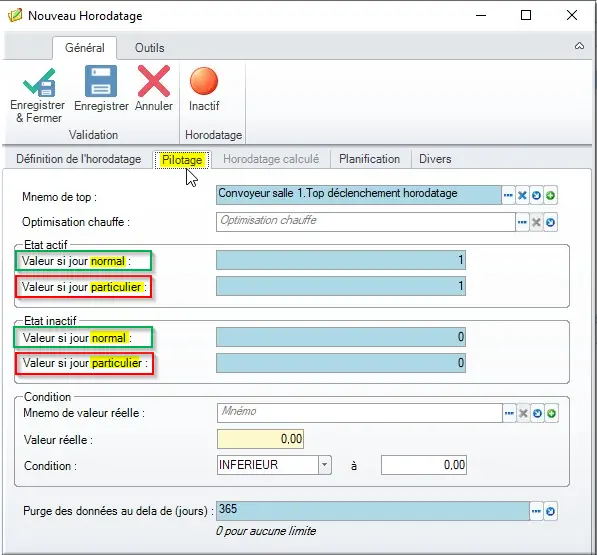Select Définition de l'horodatage tab
597x555 pixels.
(x=78, y=159)
